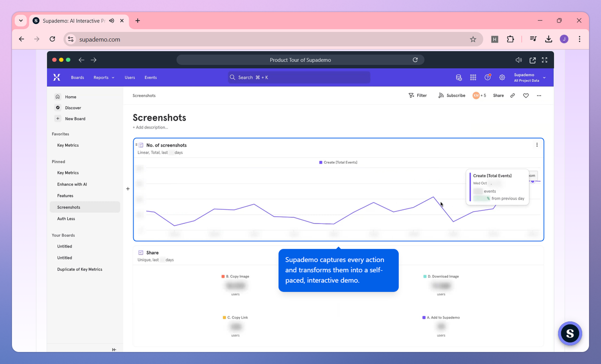Click the Product Tour of Supademo title bar
Image resolution: width=601 pixels, height=364 pixels.
coord(300,60)
